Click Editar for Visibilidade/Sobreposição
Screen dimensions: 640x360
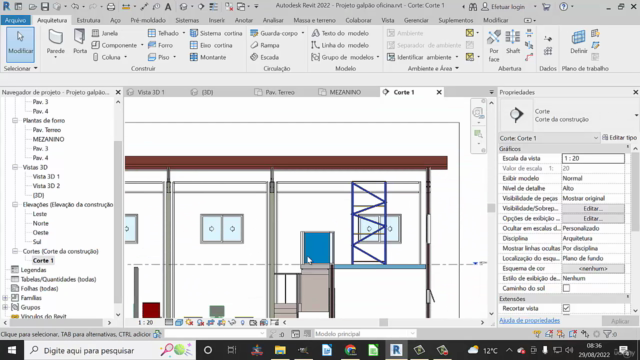[593, 208]
